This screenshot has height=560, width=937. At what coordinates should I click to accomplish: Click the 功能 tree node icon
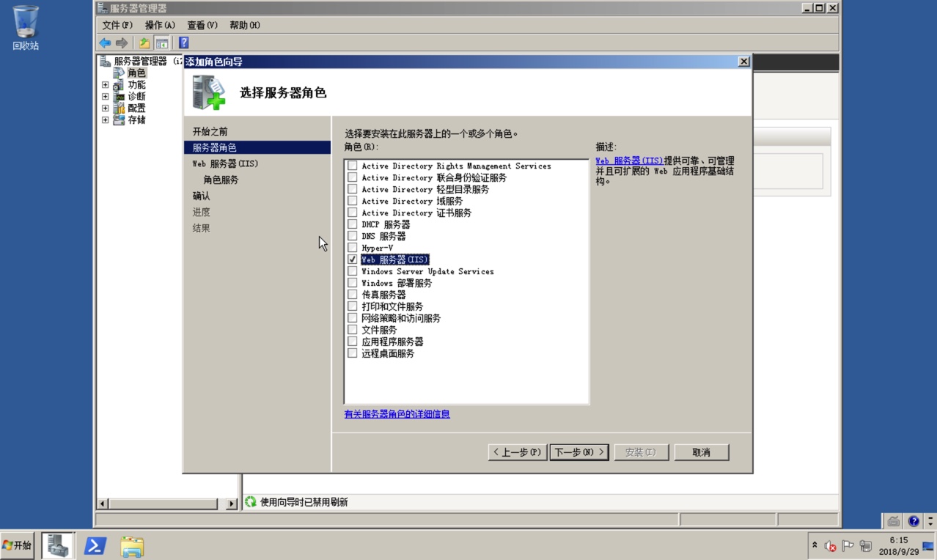tap(119, 84)
